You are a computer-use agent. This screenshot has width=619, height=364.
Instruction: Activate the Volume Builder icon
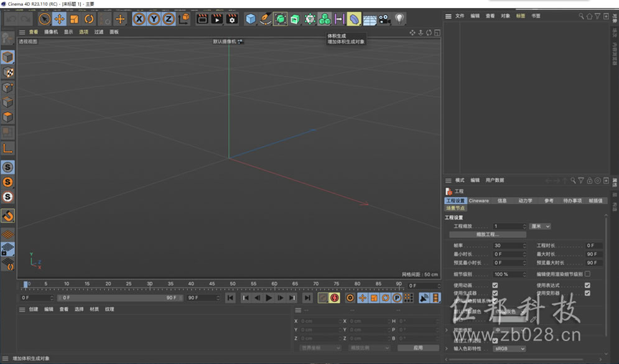click(x=354, y=19)
